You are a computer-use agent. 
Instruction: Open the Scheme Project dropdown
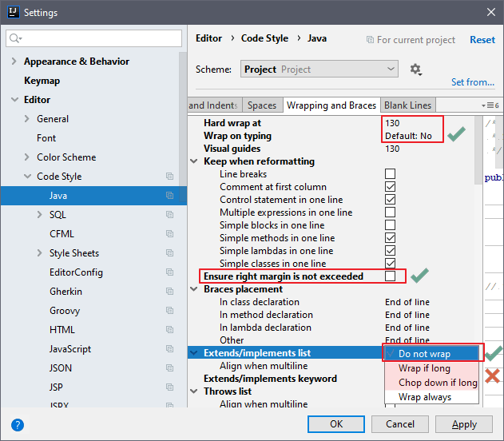point(319,69)
